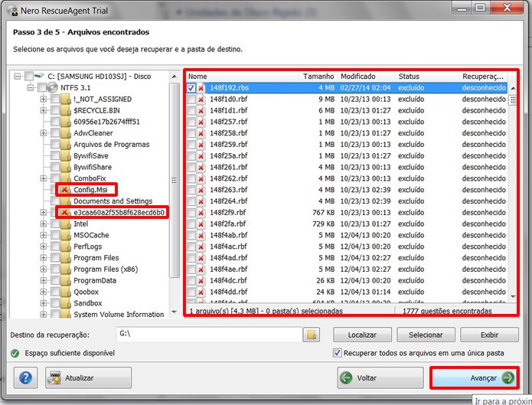
Task: Expand the $RECYCLE.BIN folder node
Action: 44,110
